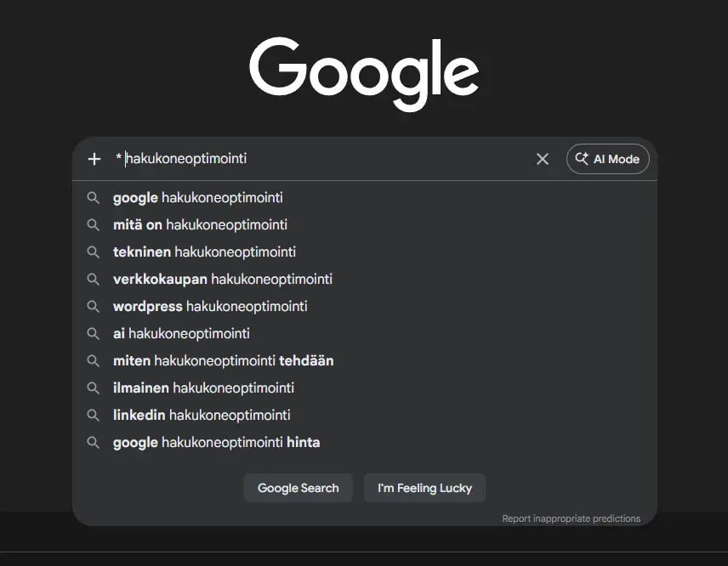Select the suggestion 'ai hakukoneoptimointi'

point(181,333)
